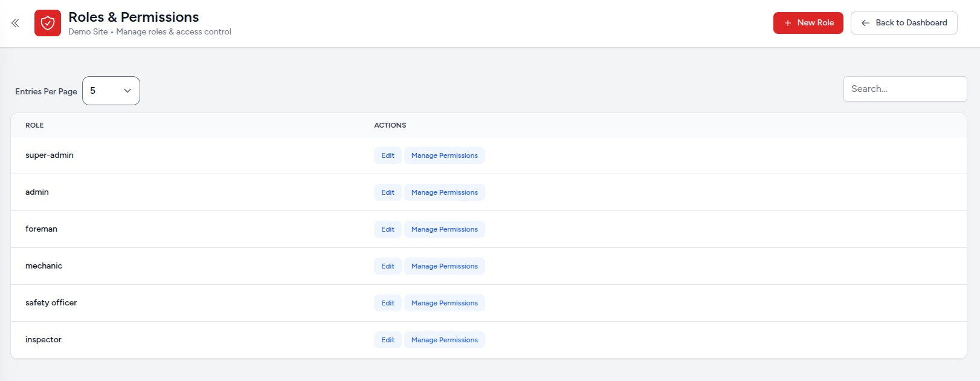The image size is (980, 381).
Task: Manage Permissions for admin role
Action: click(444, 192)
